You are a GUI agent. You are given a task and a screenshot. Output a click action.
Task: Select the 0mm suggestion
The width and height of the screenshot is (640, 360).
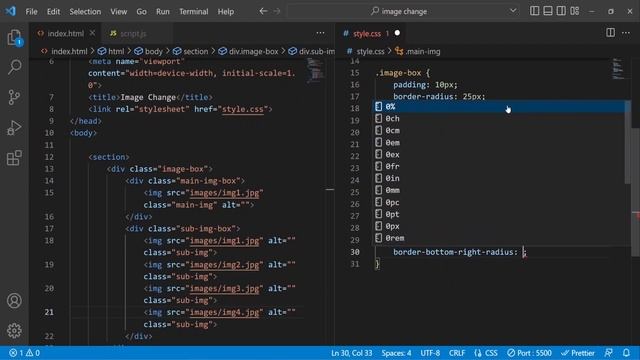(500, 190)
